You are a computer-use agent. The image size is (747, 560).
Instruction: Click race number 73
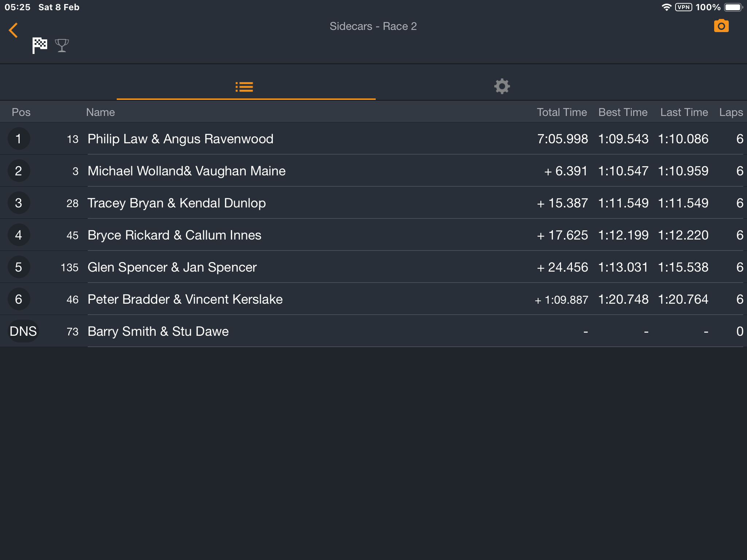[73, 332]
